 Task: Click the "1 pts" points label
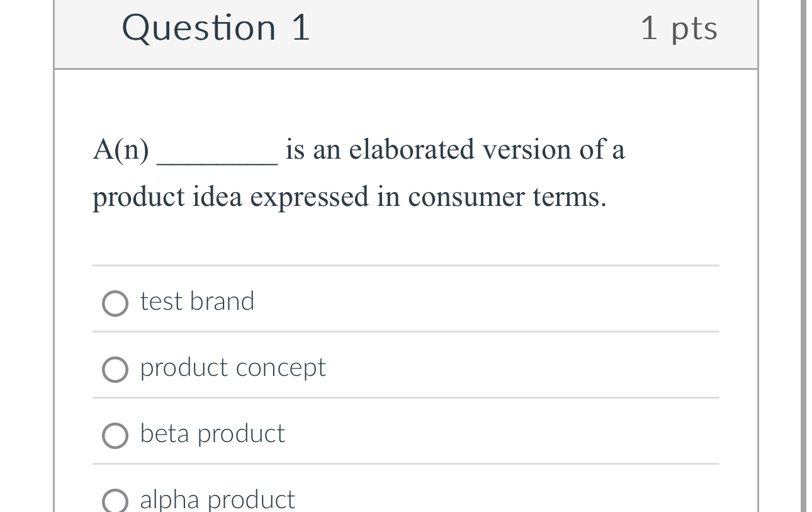679,28
